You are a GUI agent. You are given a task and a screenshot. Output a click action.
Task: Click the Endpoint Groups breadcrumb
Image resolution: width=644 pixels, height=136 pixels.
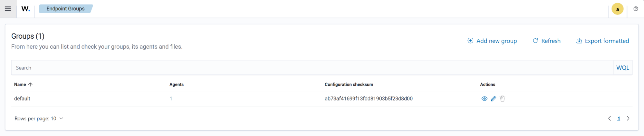click(x=65, y=9)
